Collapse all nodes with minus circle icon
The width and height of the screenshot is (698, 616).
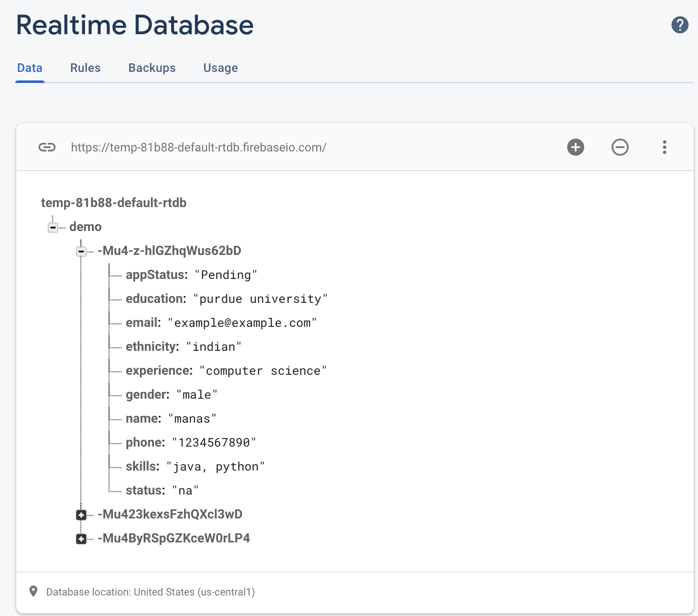(620, 148)
